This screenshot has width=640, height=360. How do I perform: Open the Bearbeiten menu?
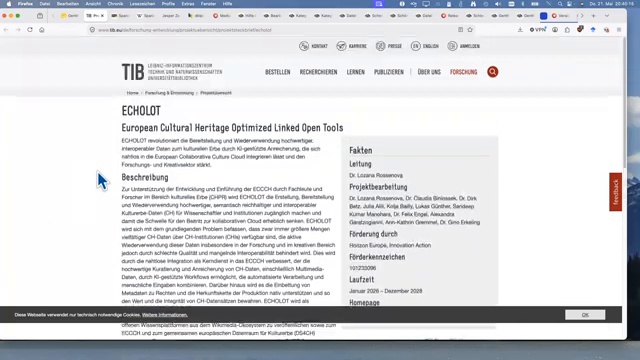[x=68, y=4]
